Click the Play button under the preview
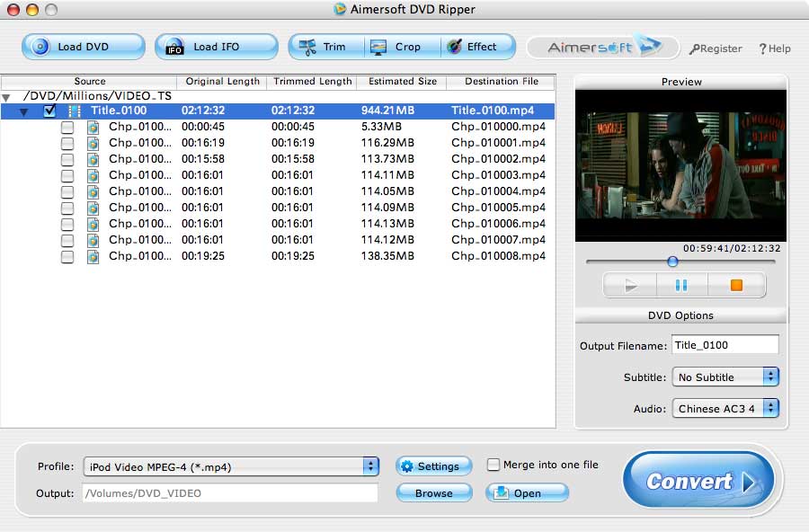The height and width of the screenshot is (532, 809). pos(629,284)
